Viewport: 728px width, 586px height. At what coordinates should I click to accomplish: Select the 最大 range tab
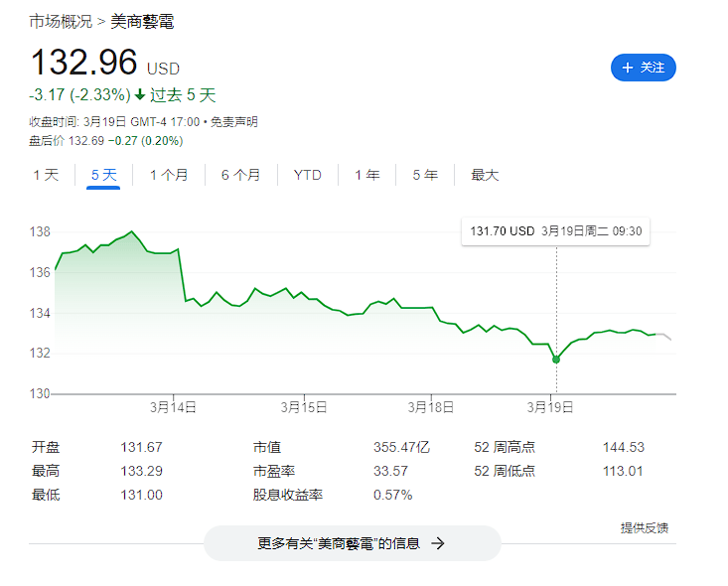(485, 175)
